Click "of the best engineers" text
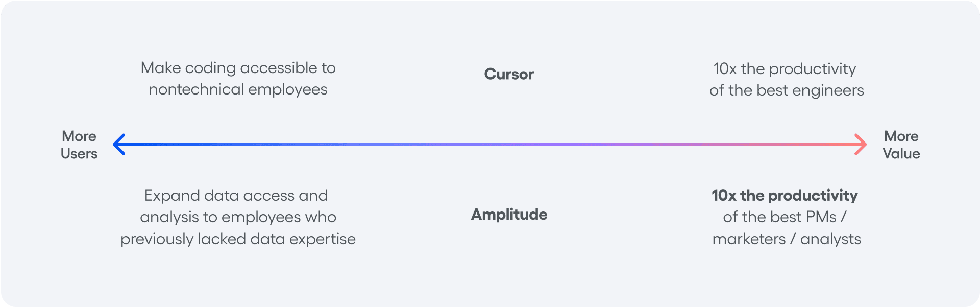Image resolution: width=980 pixels, height=307 pixels. [787, 90]
